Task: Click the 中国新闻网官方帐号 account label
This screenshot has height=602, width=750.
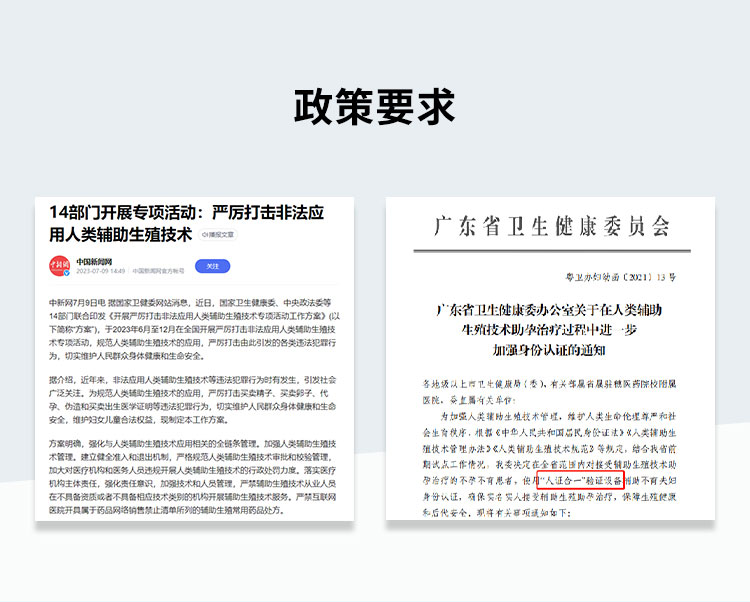Action: (158, 271)
